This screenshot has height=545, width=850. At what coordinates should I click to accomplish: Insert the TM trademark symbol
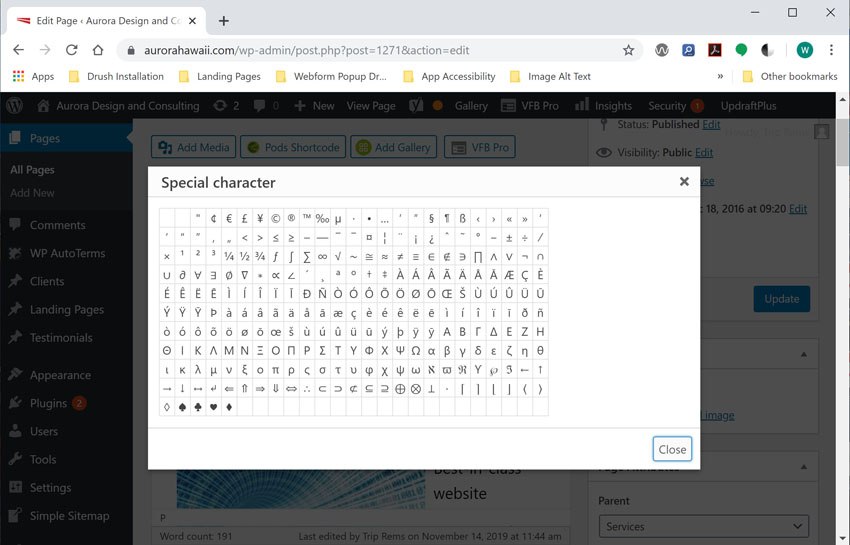(x=307, y=219)
